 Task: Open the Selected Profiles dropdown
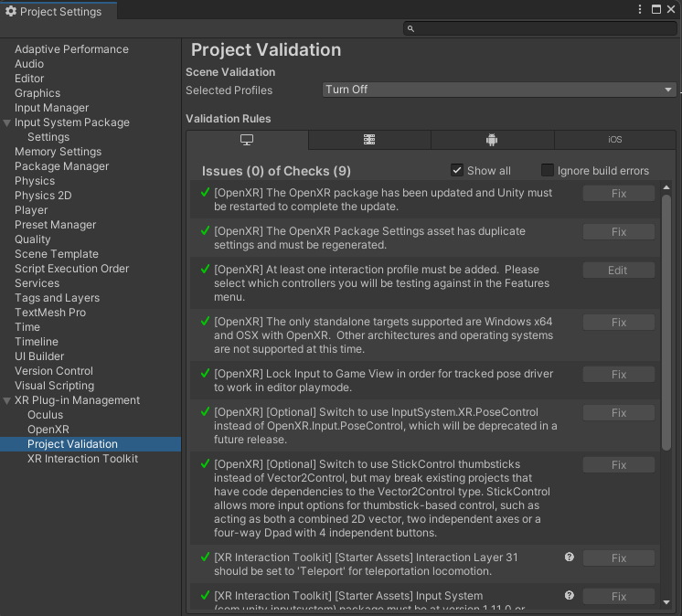[499, 90]
